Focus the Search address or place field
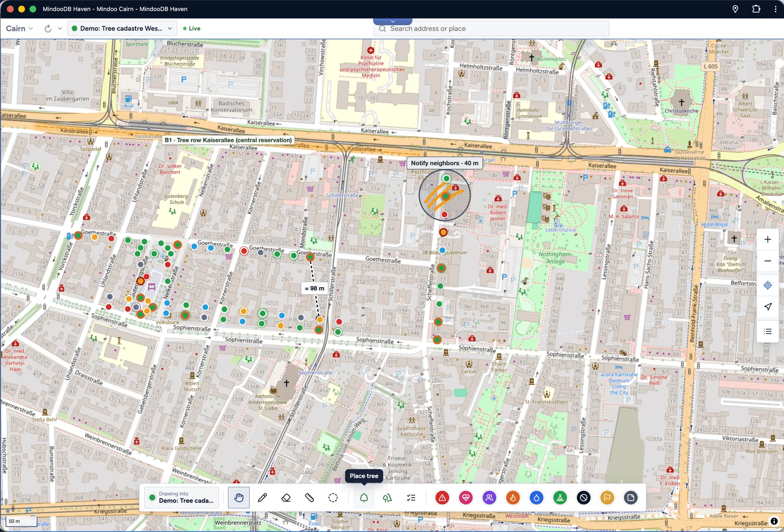 click(491, 28)
